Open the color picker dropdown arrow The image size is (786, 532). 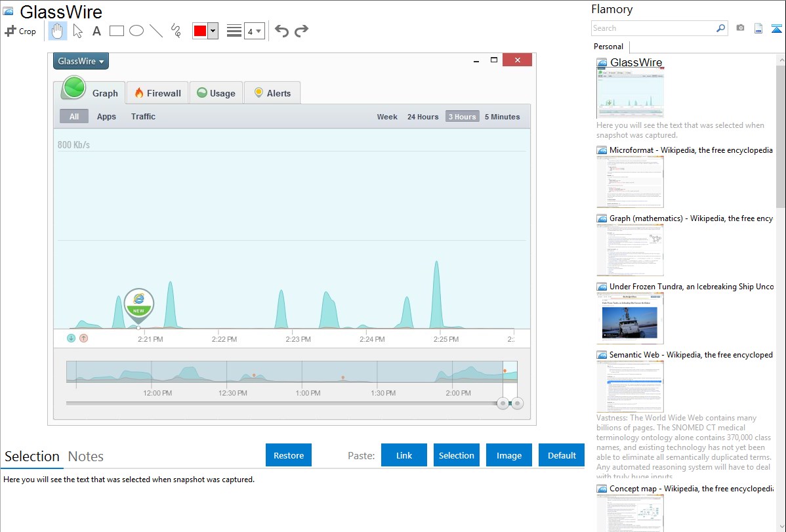[x=213, y=31]
